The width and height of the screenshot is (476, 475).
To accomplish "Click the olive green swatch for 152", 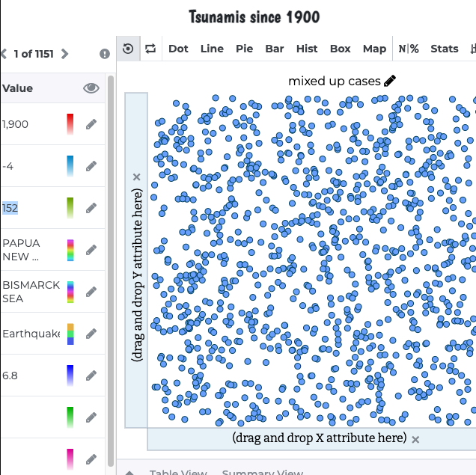I will (x=70, y=208).
